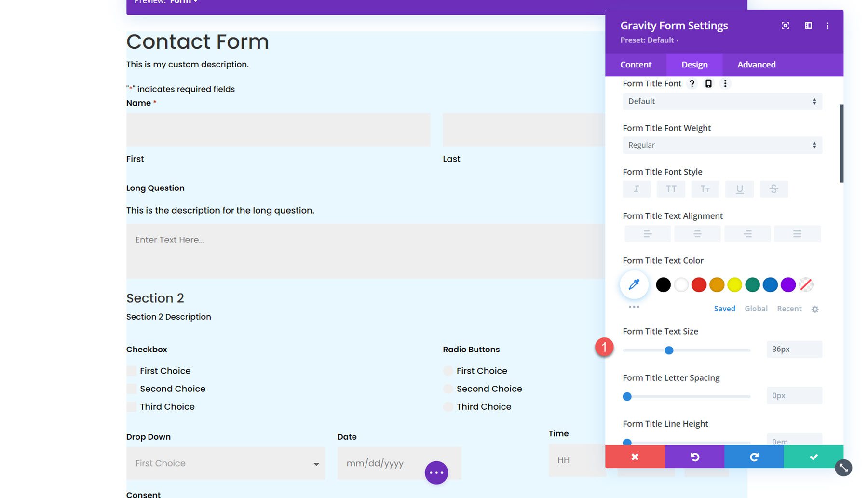Viewport: 868px width, 498px height.
Task: Center-align the form title text
Action: pyautogui.click(x=697, y=234)
